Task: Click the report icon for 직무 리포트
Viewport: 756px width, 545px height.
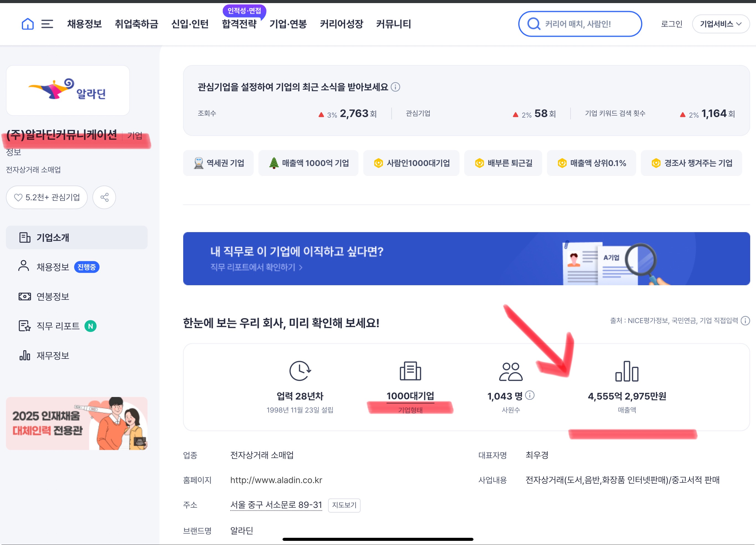Action: [25, 326]
